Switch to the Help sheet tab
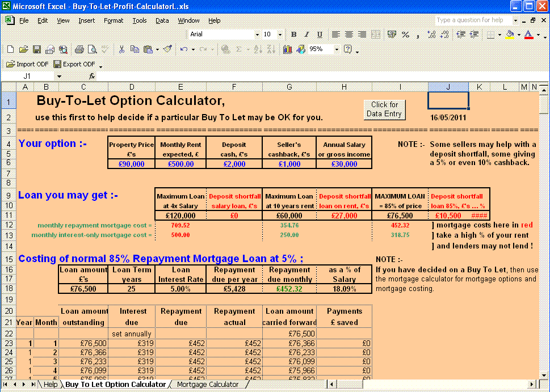Image resolution: width=550 pixels, height=392 pixels. (50, 384)
